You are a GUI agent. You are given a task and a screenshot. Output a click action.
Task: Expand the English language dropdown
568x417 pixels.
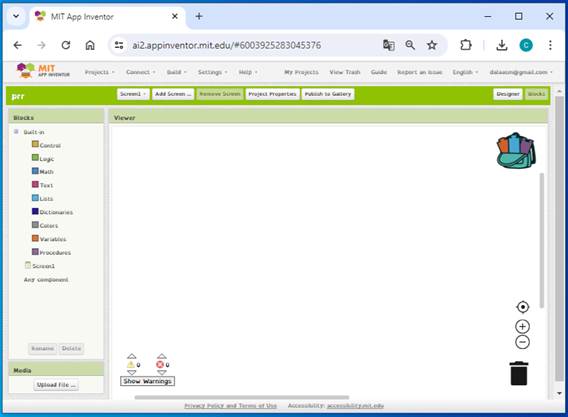click(x=465, y=72)
